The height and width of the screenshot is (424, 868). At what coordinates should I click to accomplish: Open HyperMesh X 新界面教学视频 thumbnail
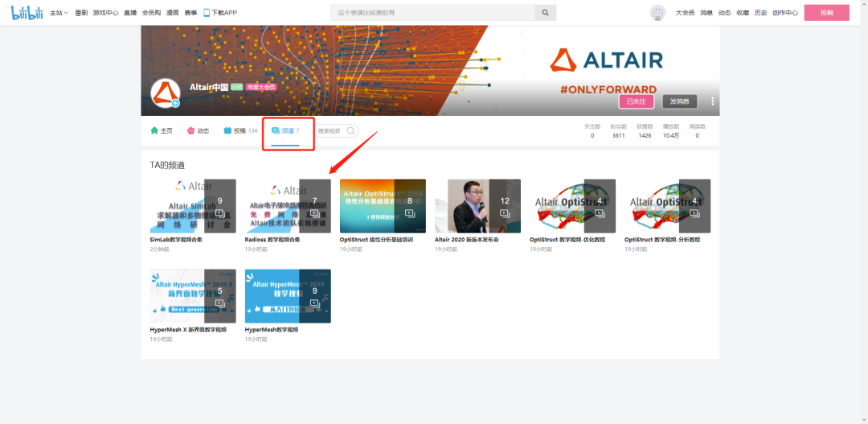click(193, 296)
